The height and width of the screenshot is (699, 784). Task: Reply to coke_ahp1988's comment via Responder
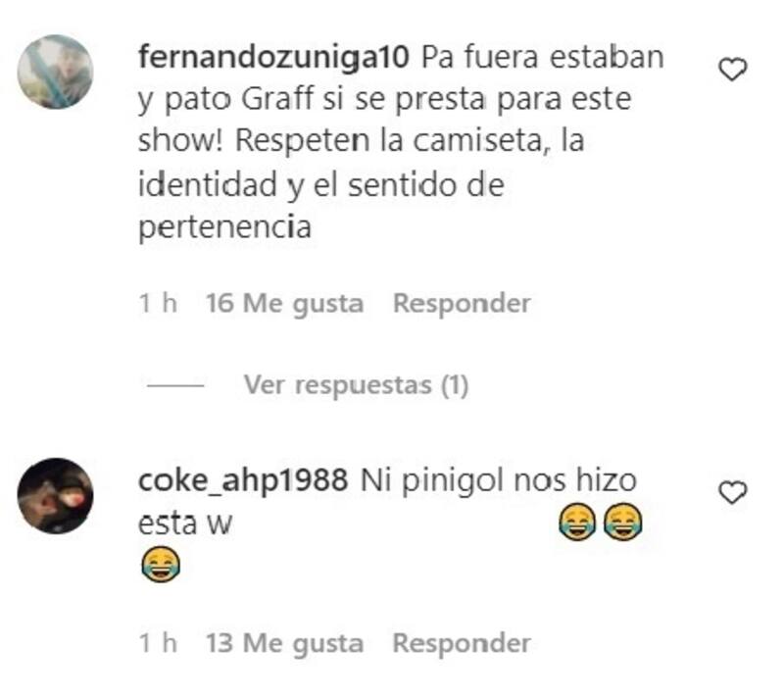tap(462, 643)
